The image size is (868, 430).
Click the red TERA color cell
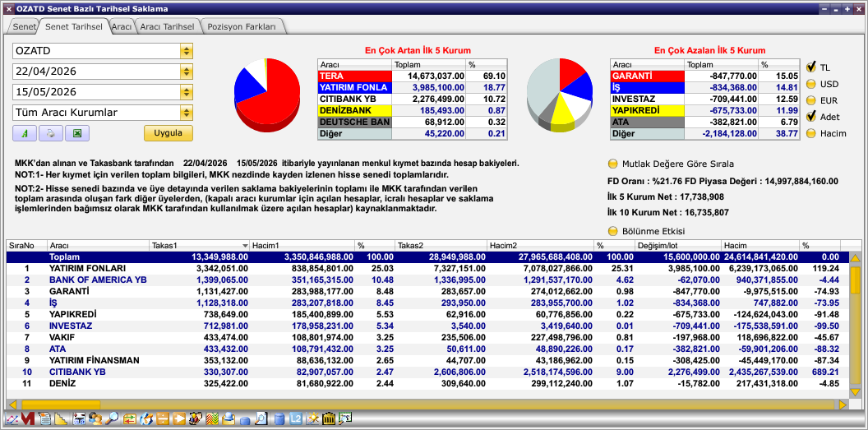point(355,76)
